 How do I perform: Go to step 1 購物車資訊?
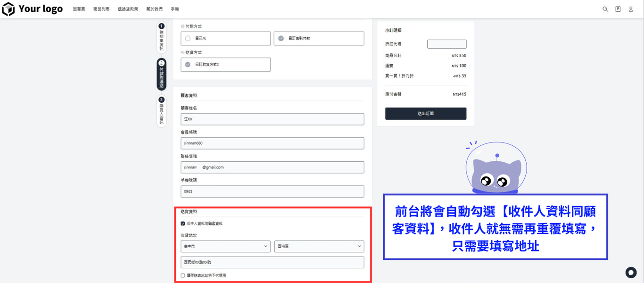pos(161,37)
